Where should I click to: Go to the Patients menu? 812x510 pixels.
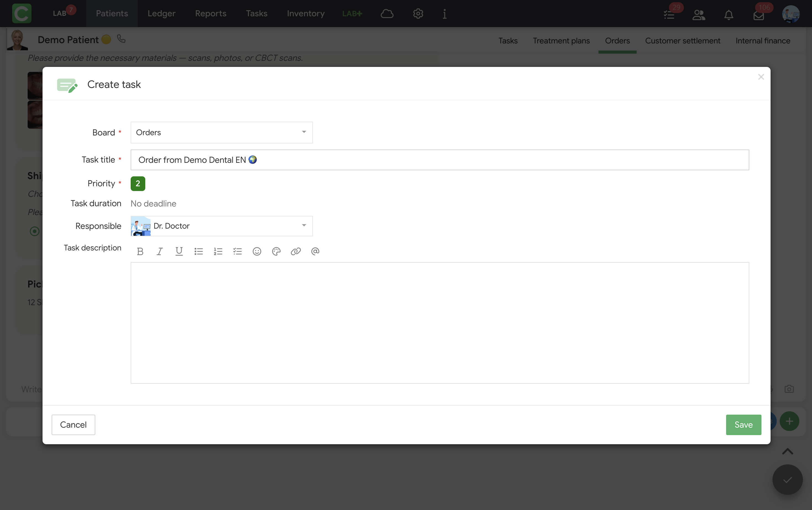pyautogui.click(x=112, y=14)
